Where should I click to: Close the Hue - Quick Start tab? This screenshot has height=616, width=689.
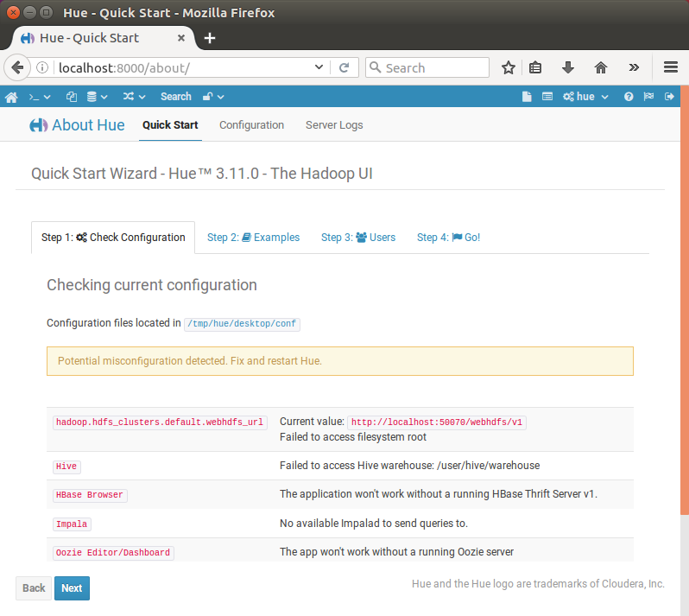coord(180,38)
